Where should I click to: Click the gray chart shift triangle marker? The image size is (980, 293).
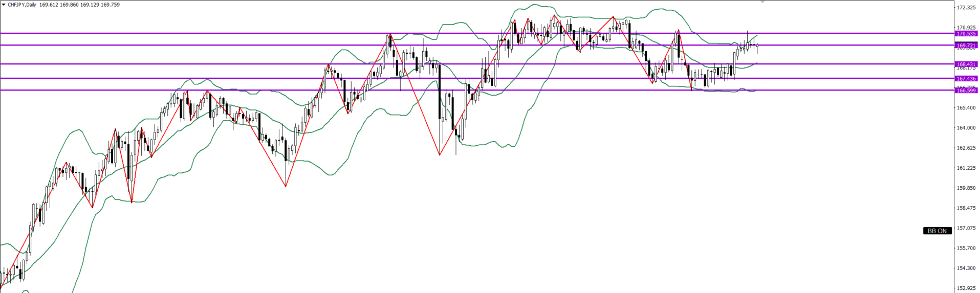(x=763, y=2)
